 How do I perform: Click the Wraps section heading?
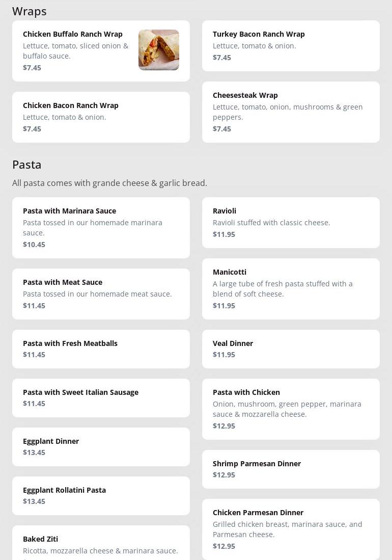pyautogui.click(x=30, y=11)
